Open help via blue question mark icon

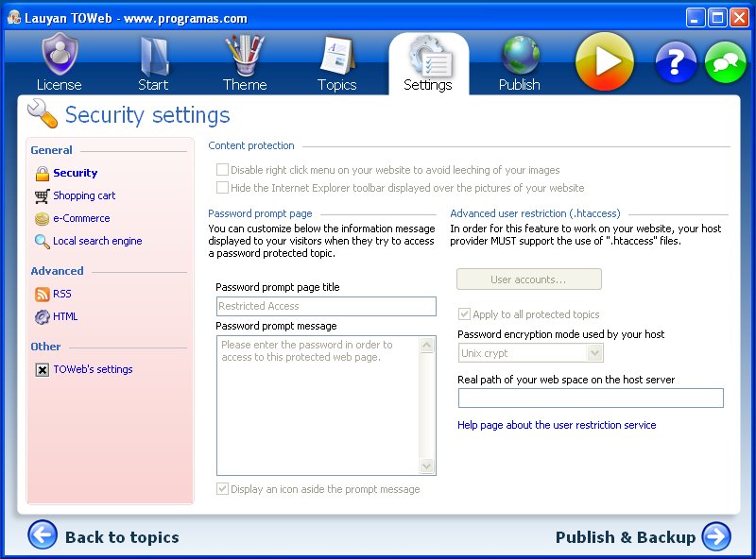[x=676, y=62]
